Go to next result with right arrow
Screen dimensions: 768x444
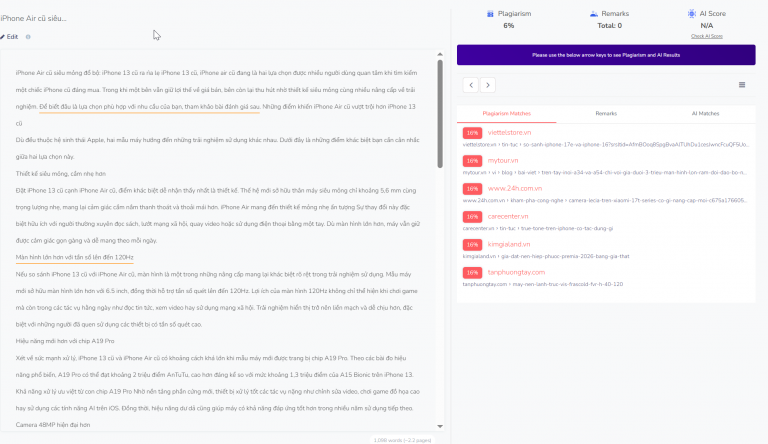point(487,85)
